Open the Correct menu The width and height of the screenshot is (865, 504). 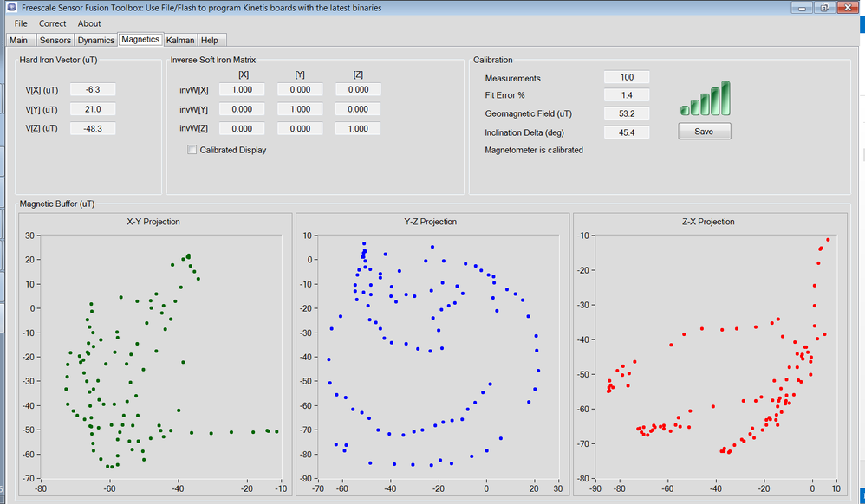coord(52,23)
